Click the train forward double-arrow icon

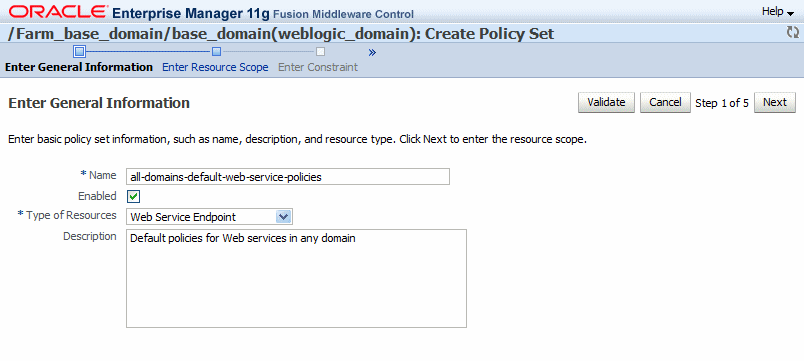(372, 52)
